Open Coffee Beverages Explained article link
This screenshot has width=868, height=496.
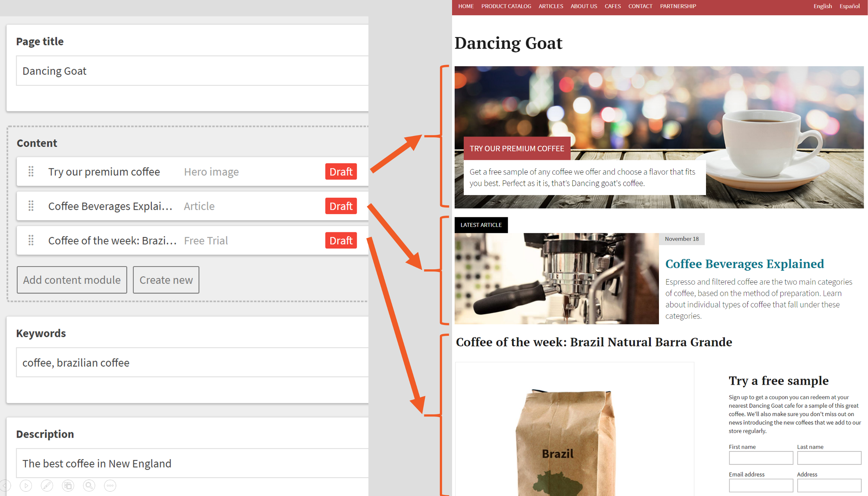point(744,264)
